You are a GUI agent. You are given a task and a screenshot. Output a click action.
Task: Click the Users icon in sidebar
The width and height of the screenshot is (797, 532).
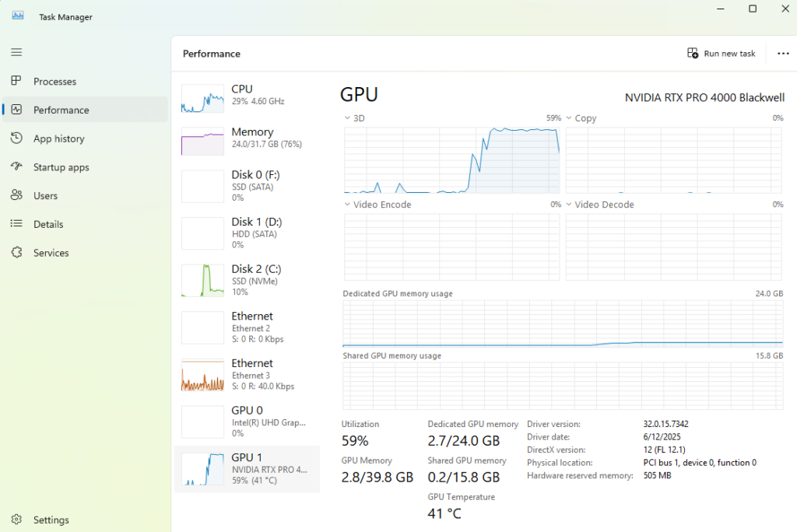point(16,196)
